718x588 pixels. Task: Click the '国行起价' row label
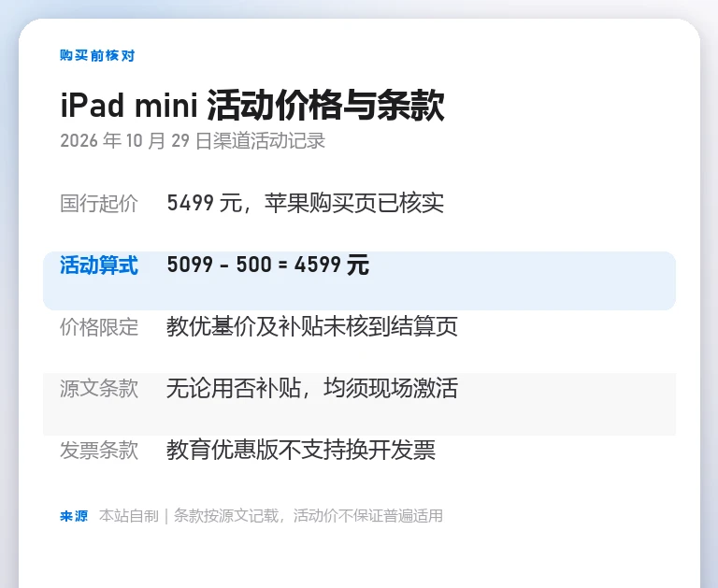[x=99, y=204]
